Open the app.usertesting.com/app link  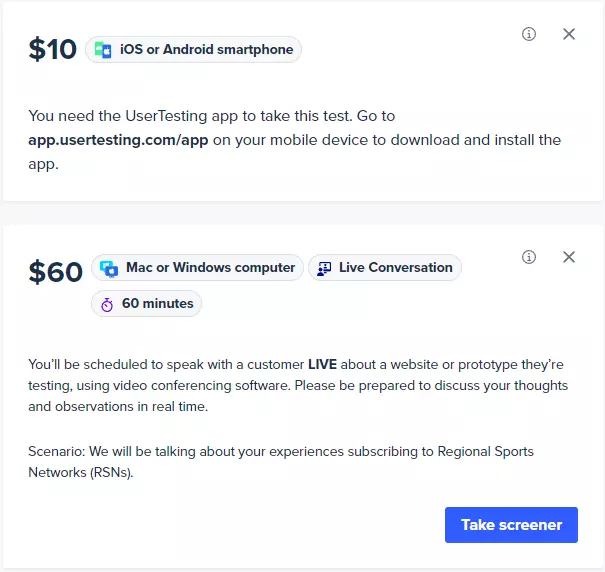(x=118, y=140)
